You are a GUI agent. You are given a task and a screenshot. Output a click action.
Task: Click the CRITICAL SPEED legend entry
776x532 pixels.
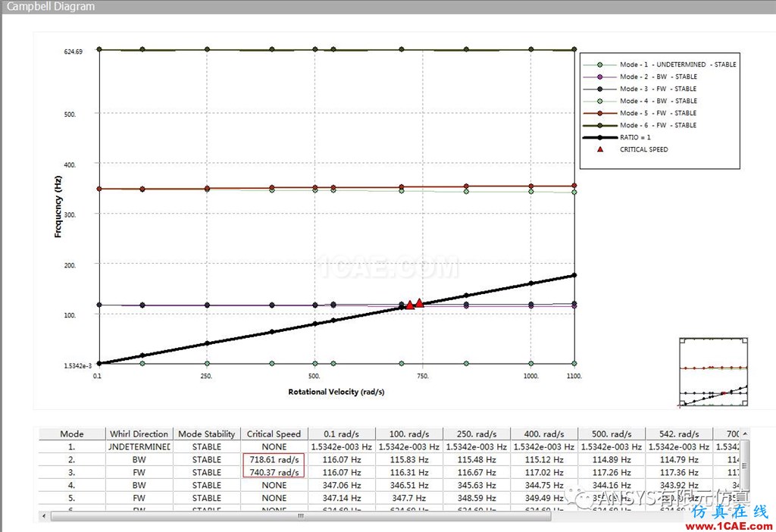(633, 149)
